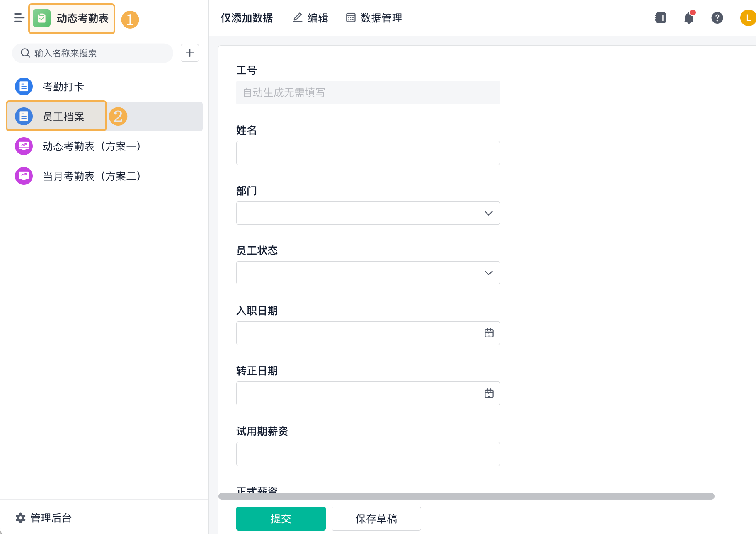Open the notebook icon in top bar
The height and width of the screenshot is (534, 756).
(x=660, y=18)
